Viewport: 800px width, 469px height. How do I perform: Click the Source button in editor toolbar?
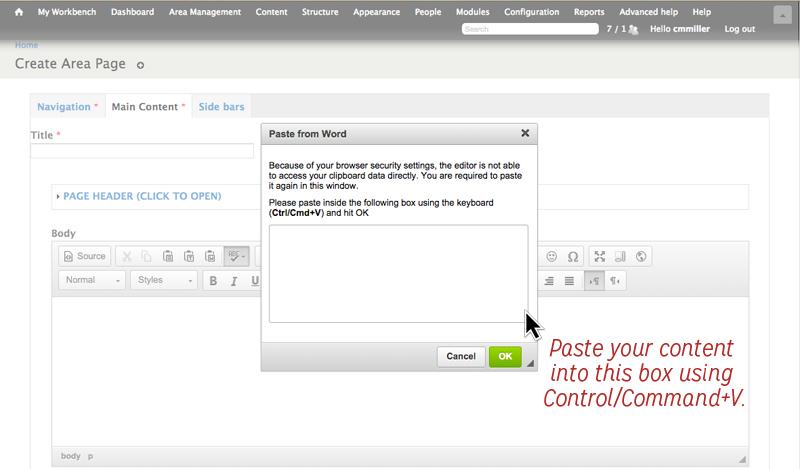tap(83, 256)
